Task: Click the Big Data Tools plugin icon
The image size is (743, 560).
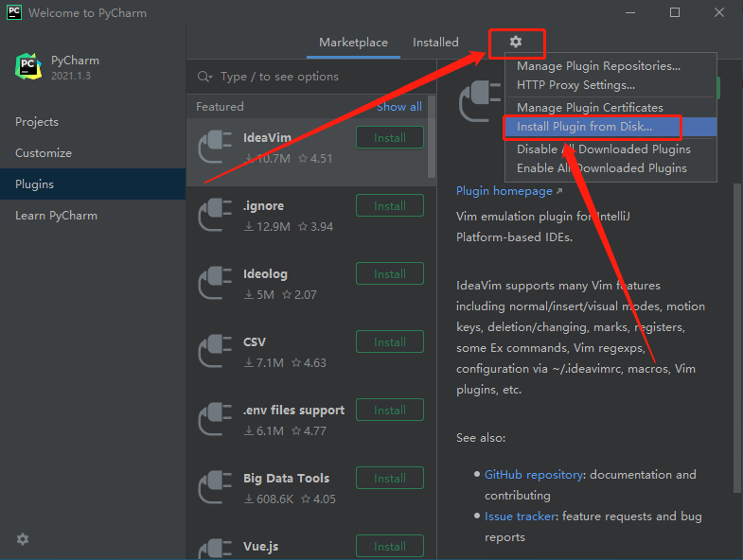Action: [215, 487]
